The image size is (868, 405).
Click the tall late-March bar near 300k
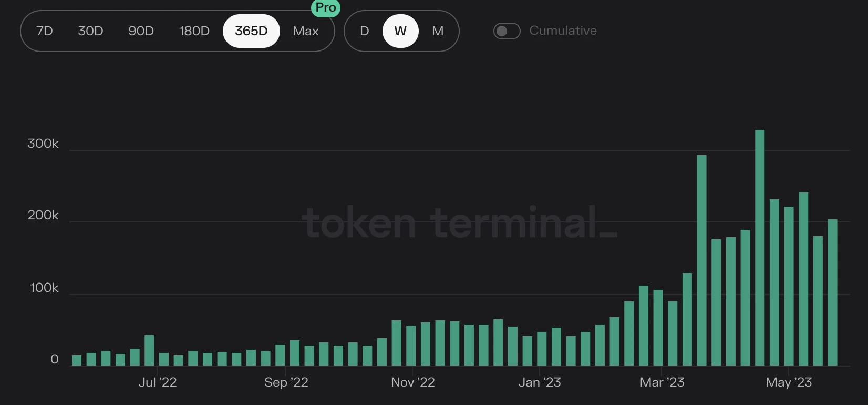point(701,260)
